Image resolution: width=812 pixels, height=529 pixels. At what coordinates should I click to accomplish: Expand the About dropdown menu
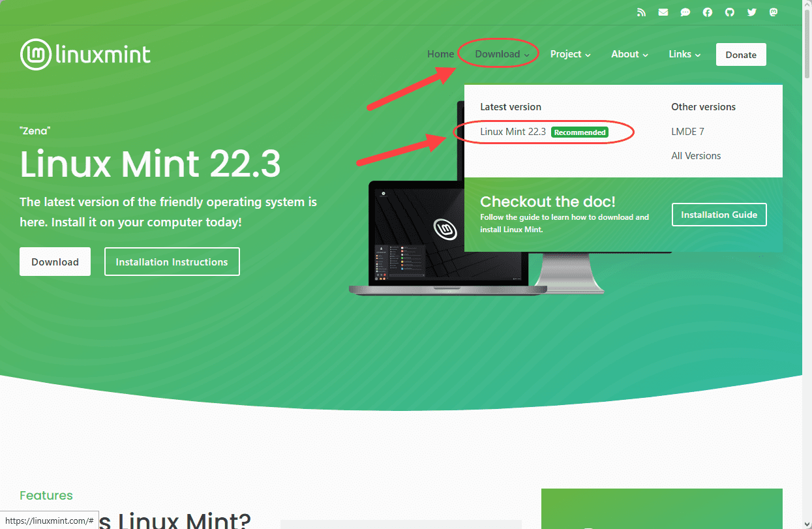point(630,54)
